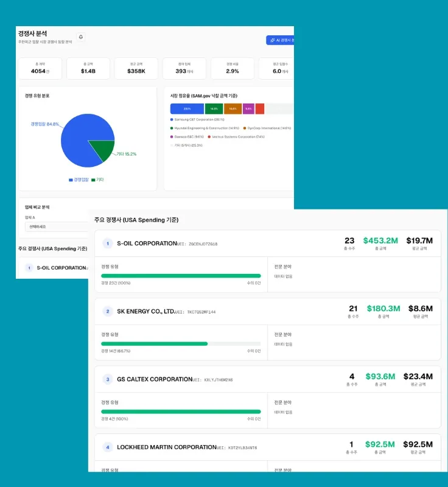Viewport: 448px width, 487px height.
Task: Click green 14.9% segment in market share bar
Action: coord(214,109)
